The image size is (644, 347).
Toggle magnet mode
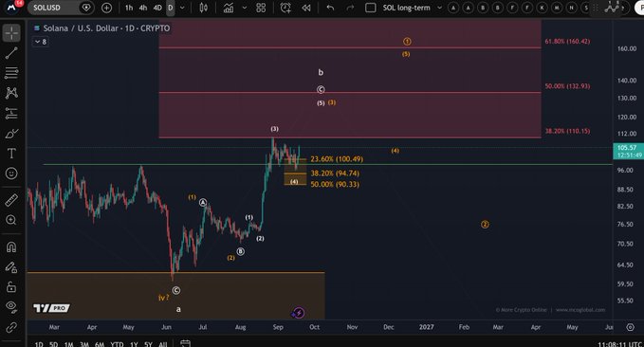point(11,247)
